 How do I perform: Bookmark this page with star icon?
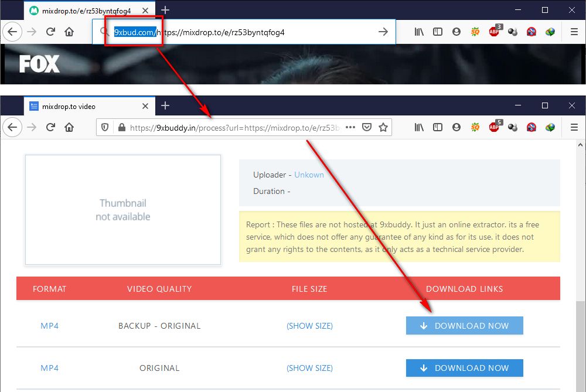383,127
